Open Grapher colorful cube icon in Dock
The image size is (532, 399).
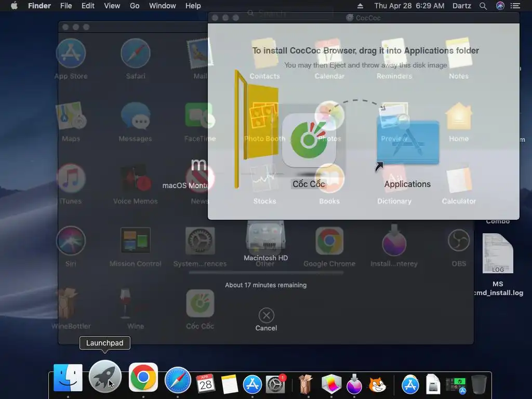point(331,384)
